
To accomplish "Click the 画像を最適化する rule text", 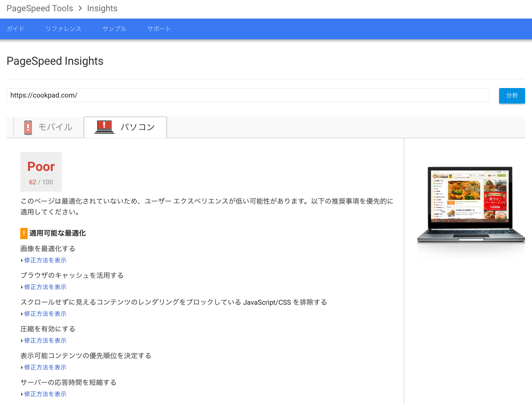I will coord(48,249).
